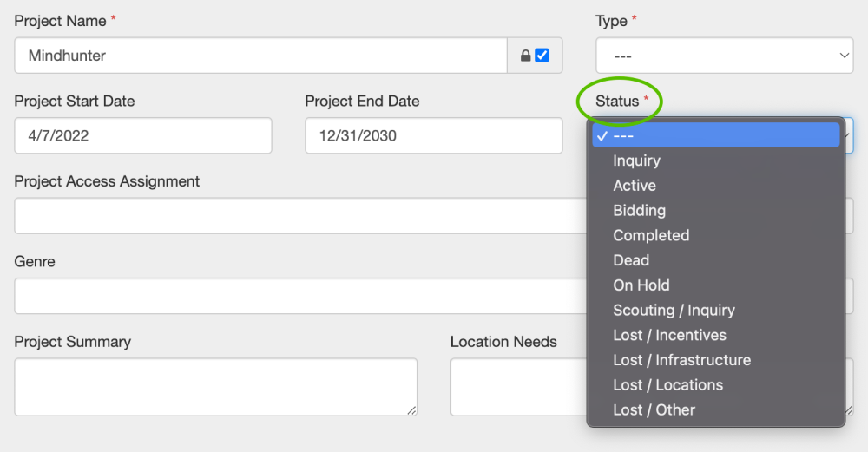Click the Project Name field containing Mindhunter
868x452 pixels.
(x=260, y=56)
